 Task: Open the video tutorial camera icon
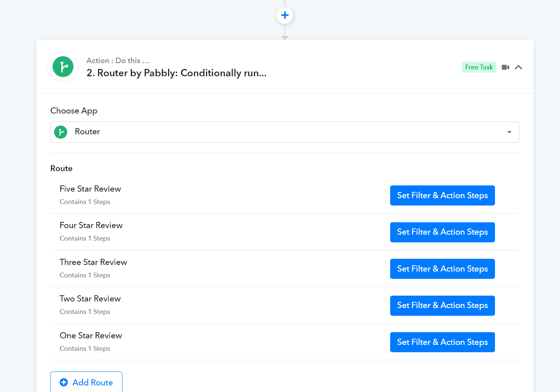coord(506,67)
